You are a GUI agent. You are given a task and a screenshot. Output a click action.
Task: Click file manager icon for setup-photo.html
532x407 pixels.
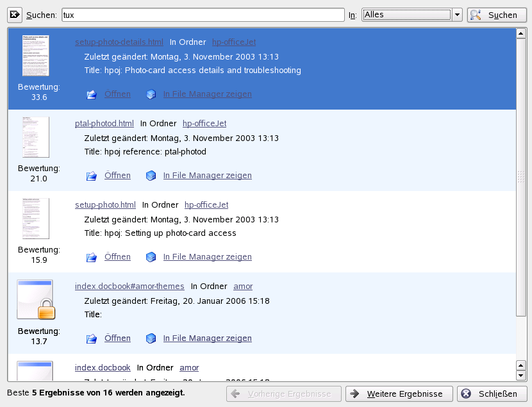tap(151, 257)
